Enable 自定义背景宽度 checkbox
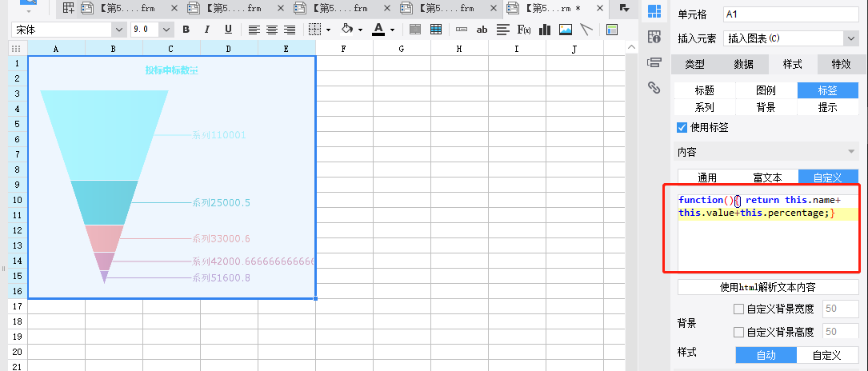The width and height of the screenshot is (868, 371). point(738,309)
